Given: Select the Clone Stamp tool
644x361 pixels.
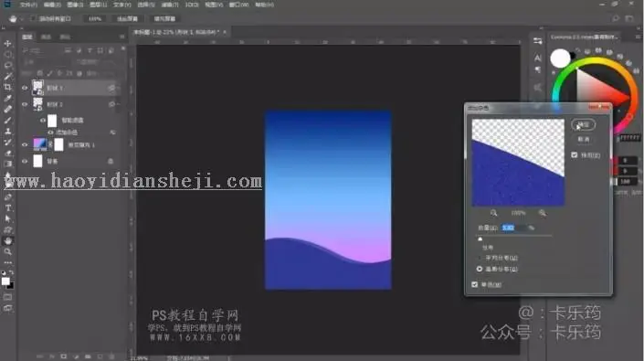Looking at the screenshot, I should point(7,131).
